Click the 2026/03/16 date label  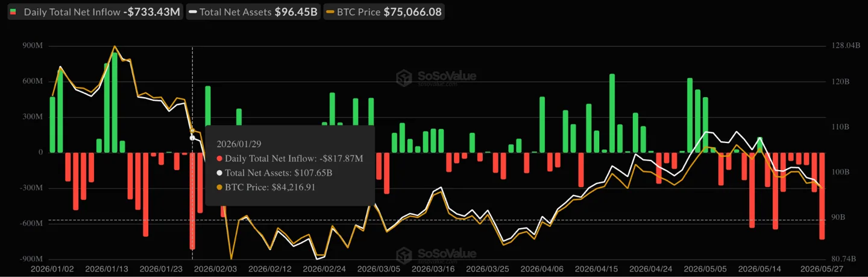coord(433,269)
